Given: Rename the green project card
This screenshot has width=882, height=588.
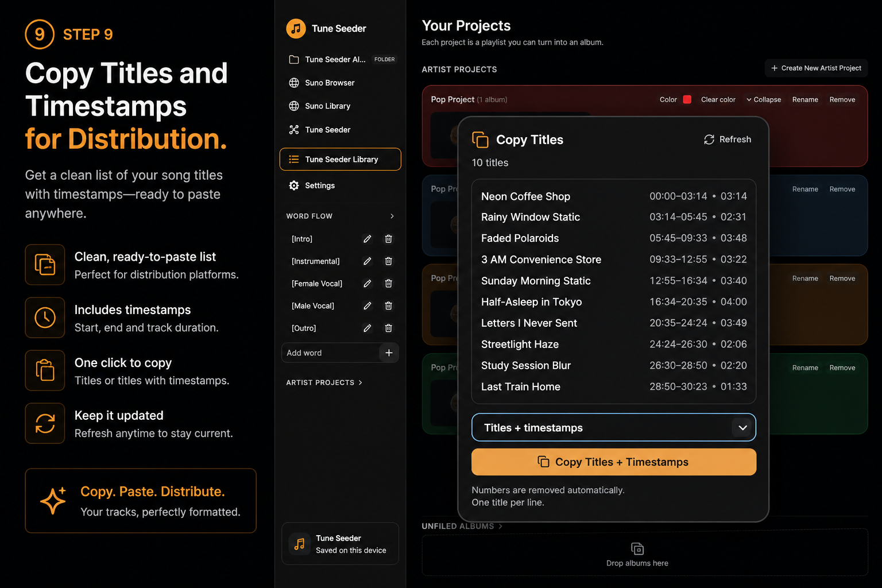Looking at the screenshot, I should point(805,367).
